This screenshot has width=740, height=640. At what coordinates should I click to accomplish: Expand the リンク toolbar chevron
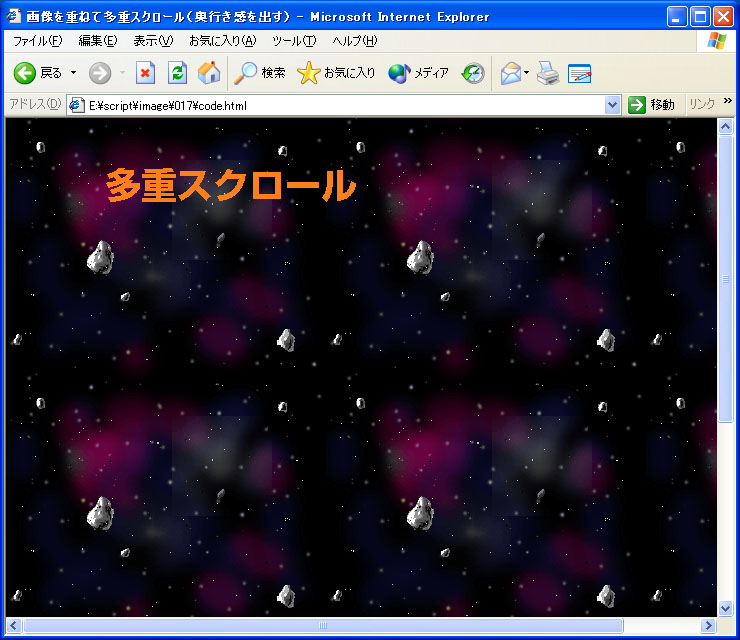[728, 101]
